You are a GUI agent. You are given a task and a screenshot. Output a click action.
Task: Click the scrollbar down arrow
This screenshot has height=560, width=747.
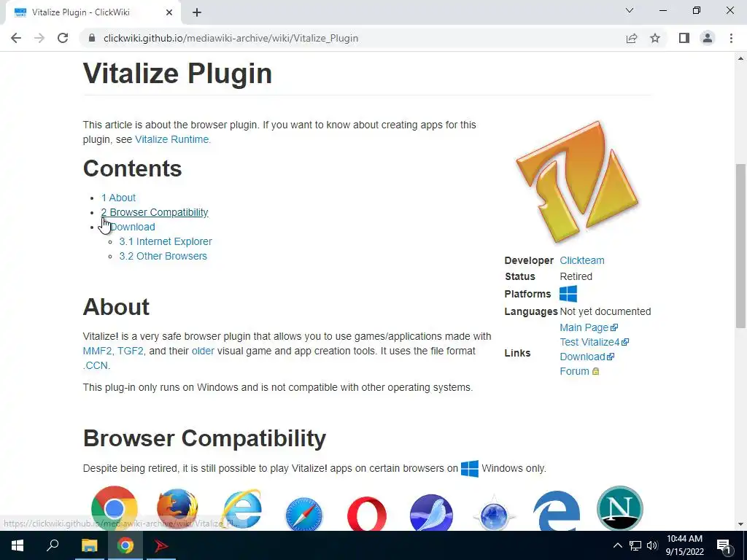coord(740,524)
